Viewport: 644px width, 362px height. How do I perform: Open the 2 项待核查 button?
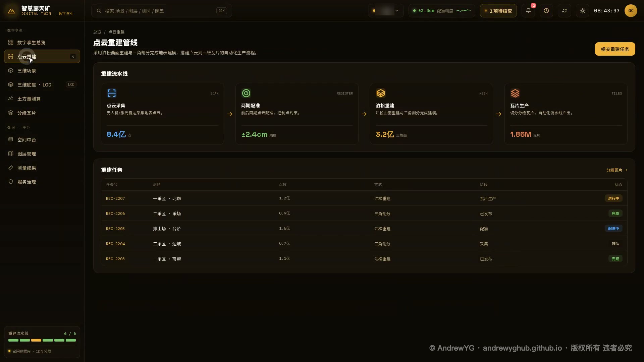click(498, 11)
